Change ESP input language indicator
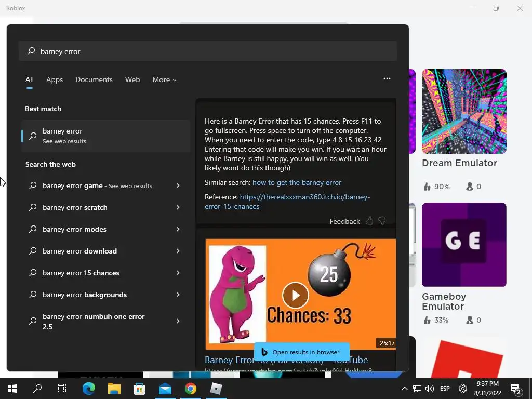Viewport: 532px width, 399px height. coord(445,389)
